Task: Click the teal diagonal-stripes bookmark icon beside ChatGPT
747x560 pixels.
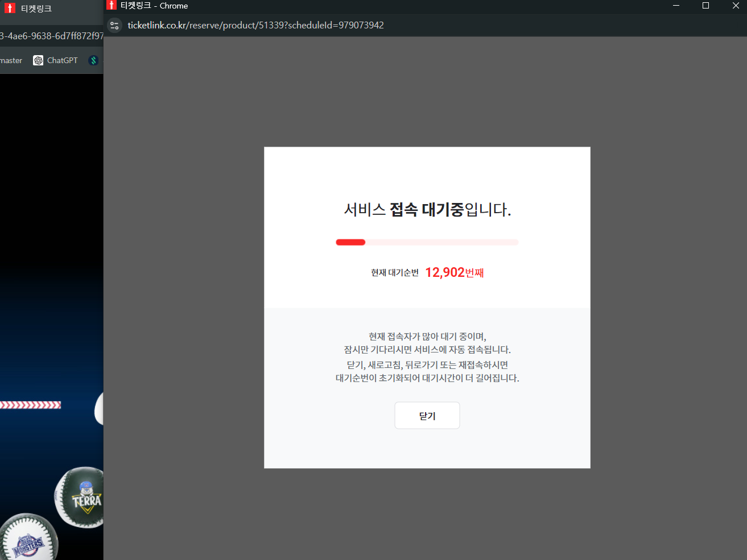Action: [93, 60]
